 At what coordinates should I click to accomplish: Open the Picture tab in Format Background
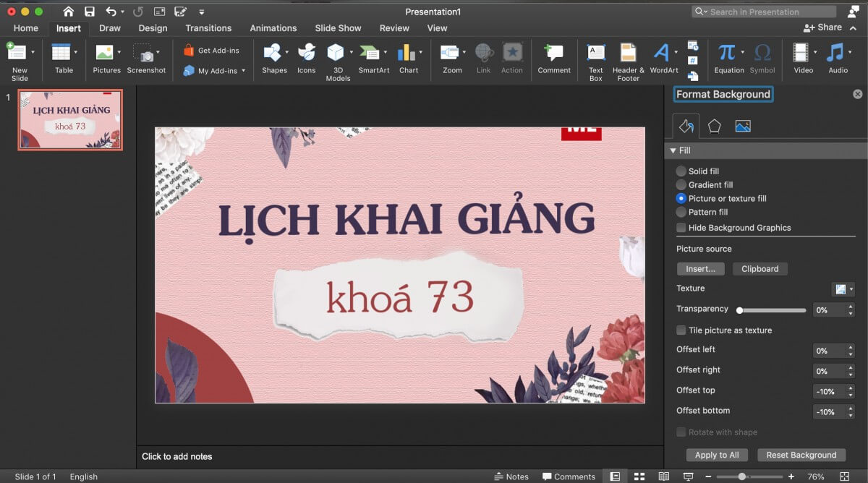742,126
